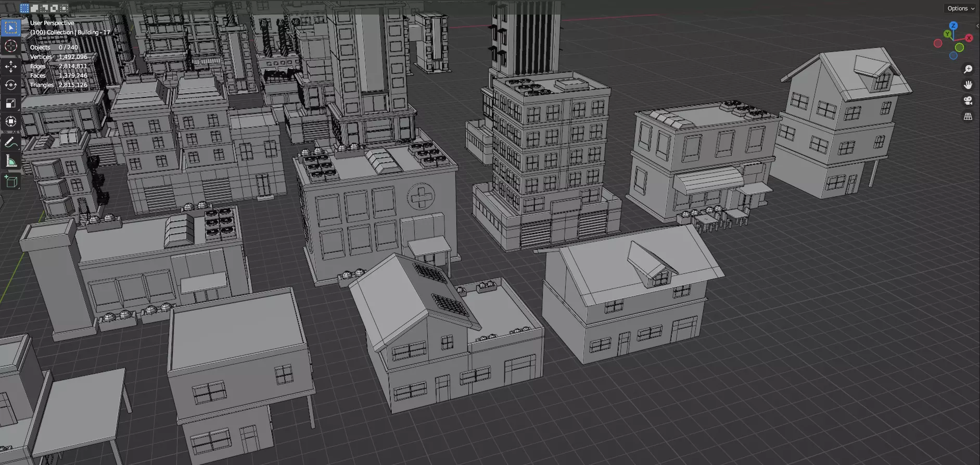Click the unlabeled green negative Y gizmo ball
Screen dimensions: 980x465
point(959,47)
